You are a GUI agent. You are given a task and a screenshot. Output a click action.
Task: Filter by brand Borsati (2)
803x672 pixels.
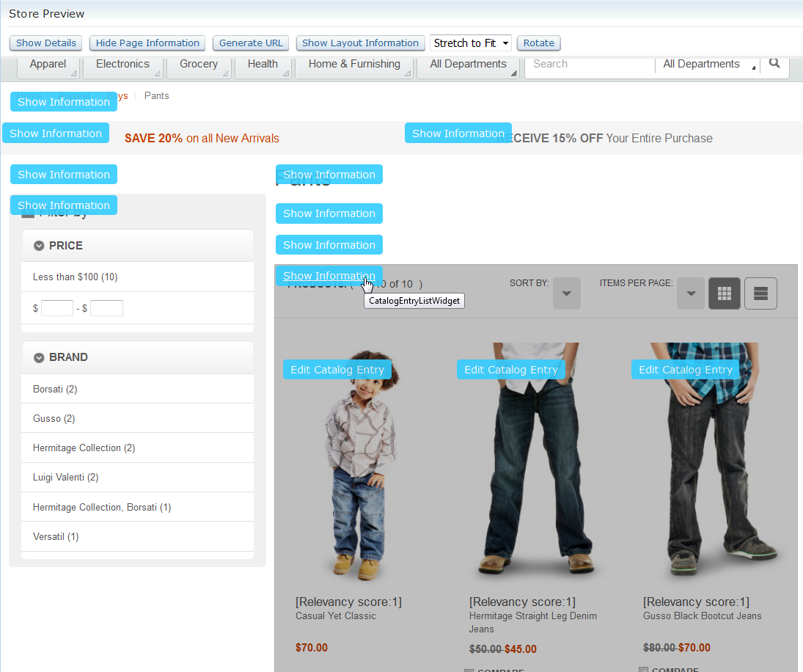[55, 390]
